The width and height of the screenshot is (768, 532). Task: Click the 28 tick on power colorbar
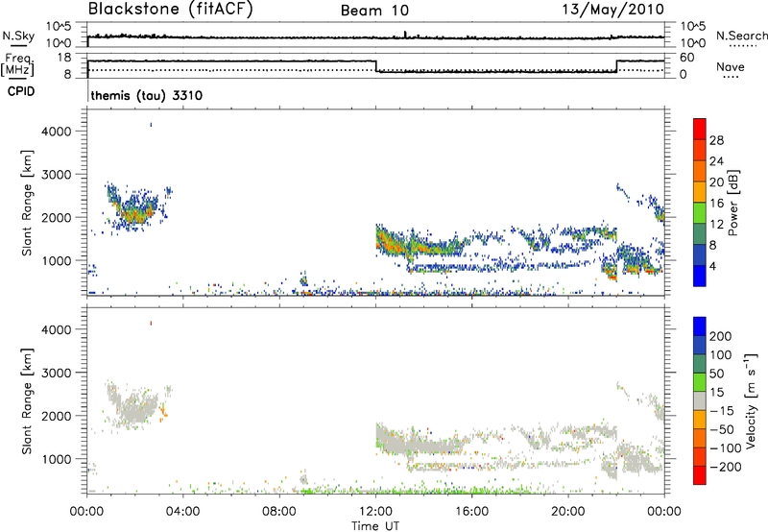[716, 140]
